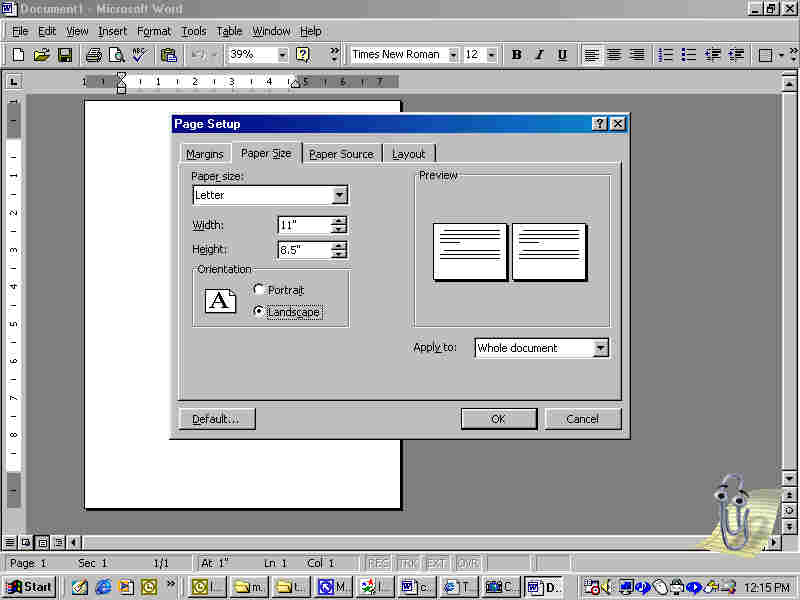The width and height of the screenshot is (800, 600).
Task: Click the Default... button
Action: (216, 419)
